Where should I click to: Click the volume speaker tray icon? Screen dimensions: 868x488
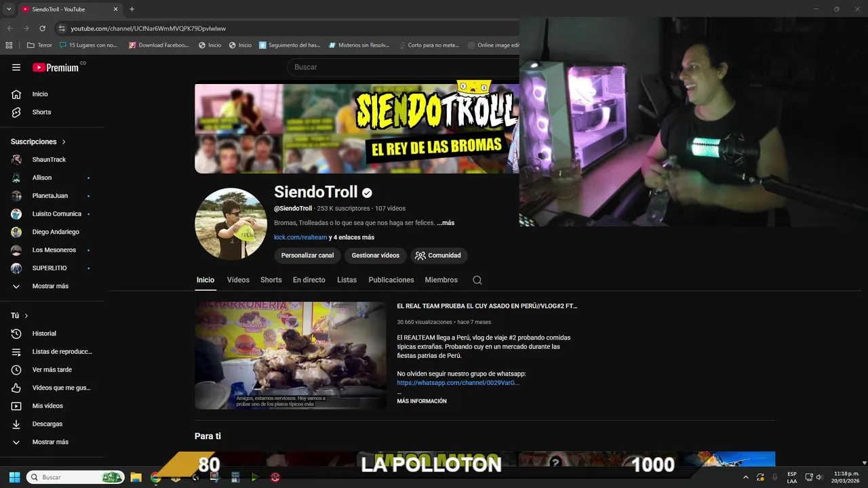point(819,477)
